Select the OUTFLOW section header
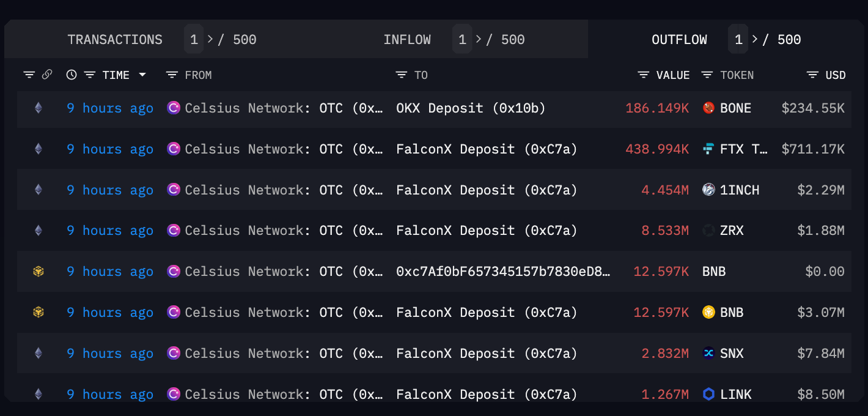This screenshot has width=868, height=416. coord(679,39)
